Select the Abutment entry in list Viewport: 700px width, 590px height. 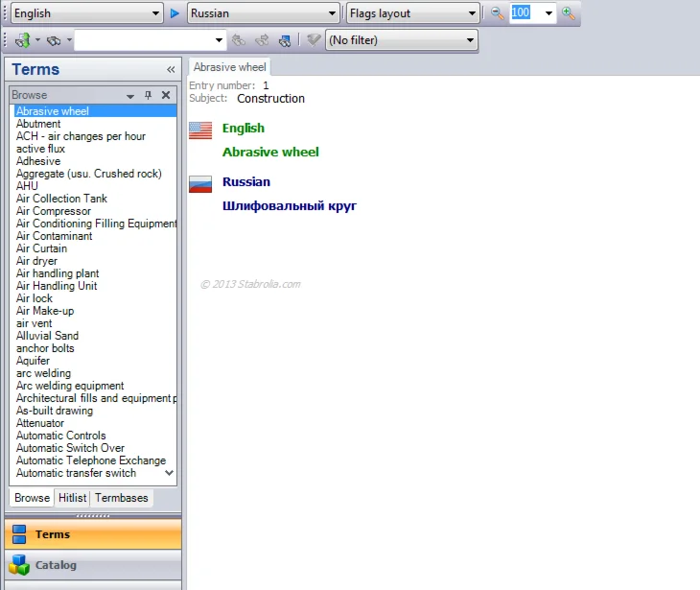click(38, 124)
